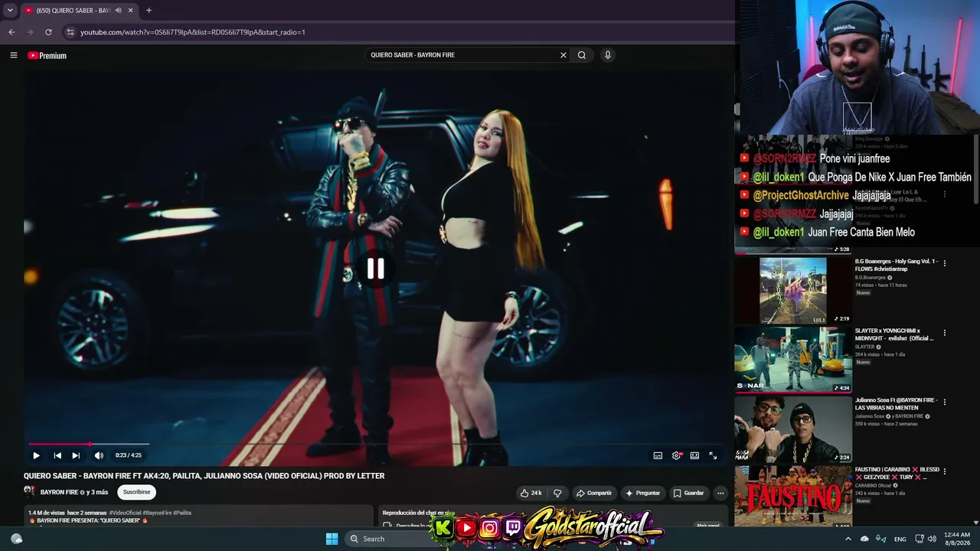
Task: Click the SLAYTER x YOVNGCHIMI video title
Action: tap(894, 334)
